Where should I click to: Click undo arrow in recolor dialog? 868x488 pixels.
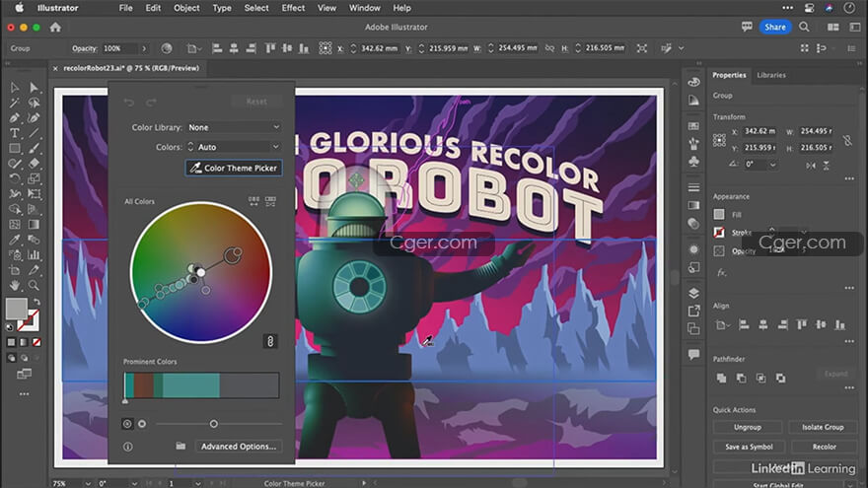(x=129, y=102)
